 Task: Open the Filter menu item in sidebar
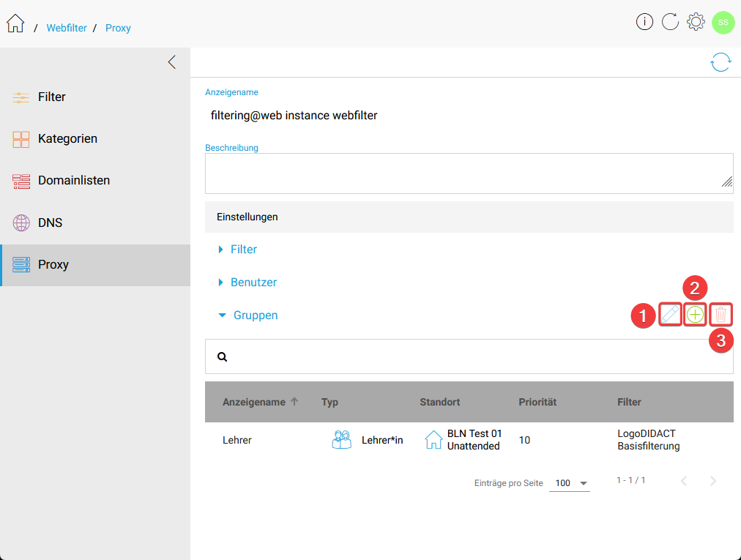pyautogui.click(x=95, y=97)
